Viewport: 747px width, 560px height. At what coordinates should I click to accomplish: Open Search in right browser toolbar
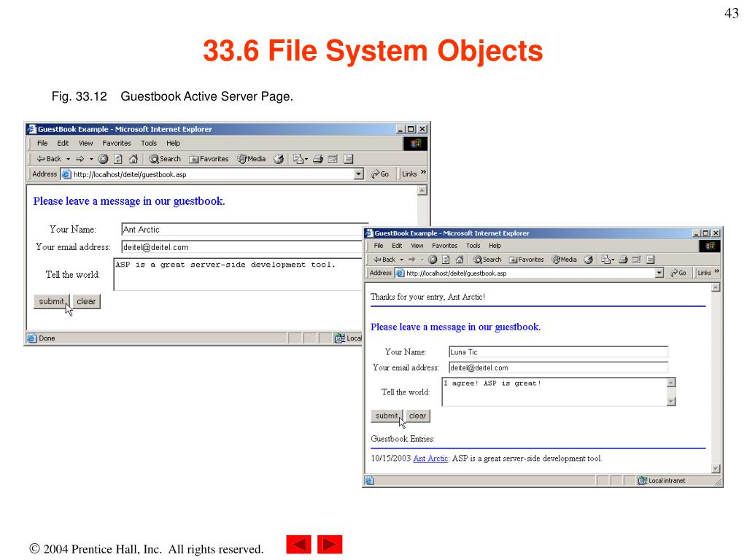487,260
